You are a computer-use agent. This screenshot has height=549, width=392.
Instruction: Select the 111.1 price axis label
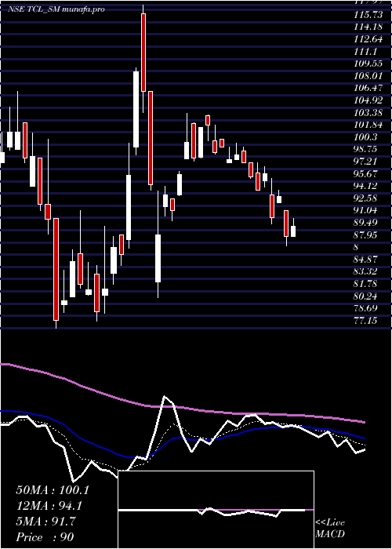click(x=365, y=52)
